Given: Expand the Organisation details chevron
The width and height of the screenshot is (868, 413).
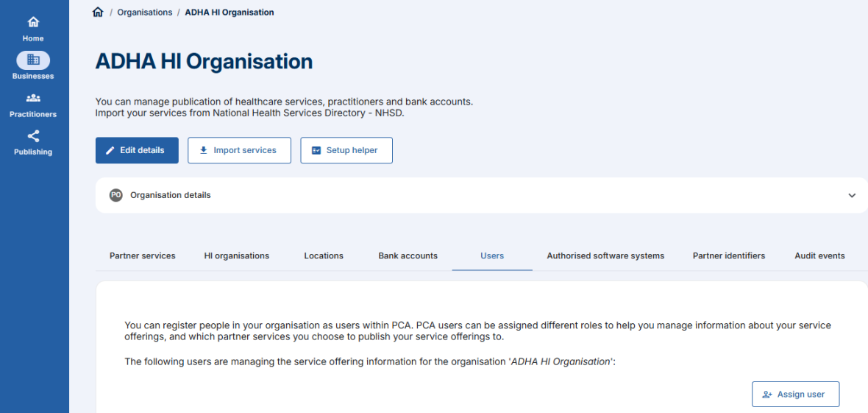Looking at the screenshot, I should [x=852, y=195].
